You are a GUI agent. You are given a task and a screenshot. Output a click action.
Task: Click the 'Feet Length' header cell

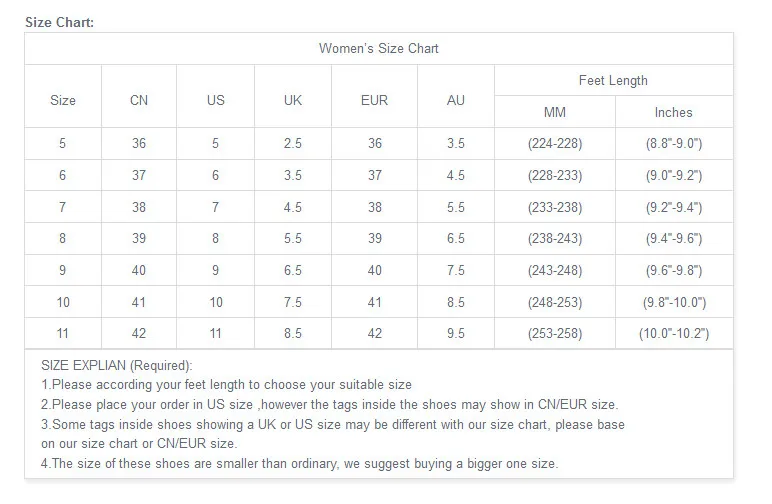(x=613, y=81)
